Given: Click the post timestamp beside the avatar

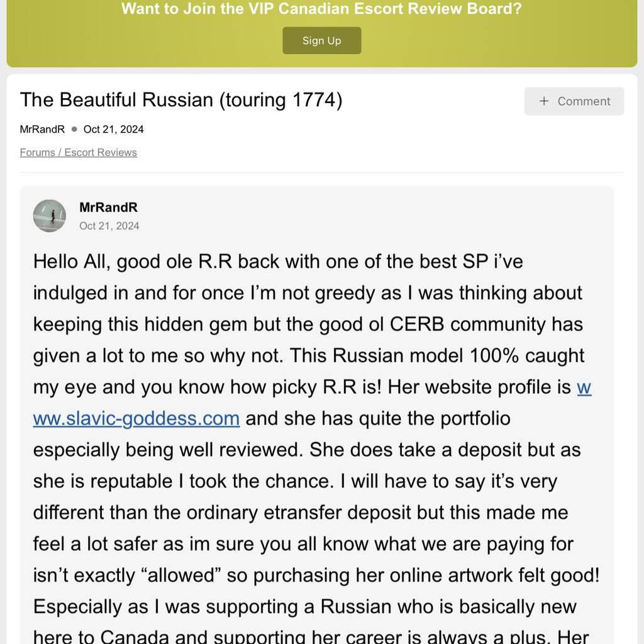Looking at the screenshot, I should (x=109, y=226).
